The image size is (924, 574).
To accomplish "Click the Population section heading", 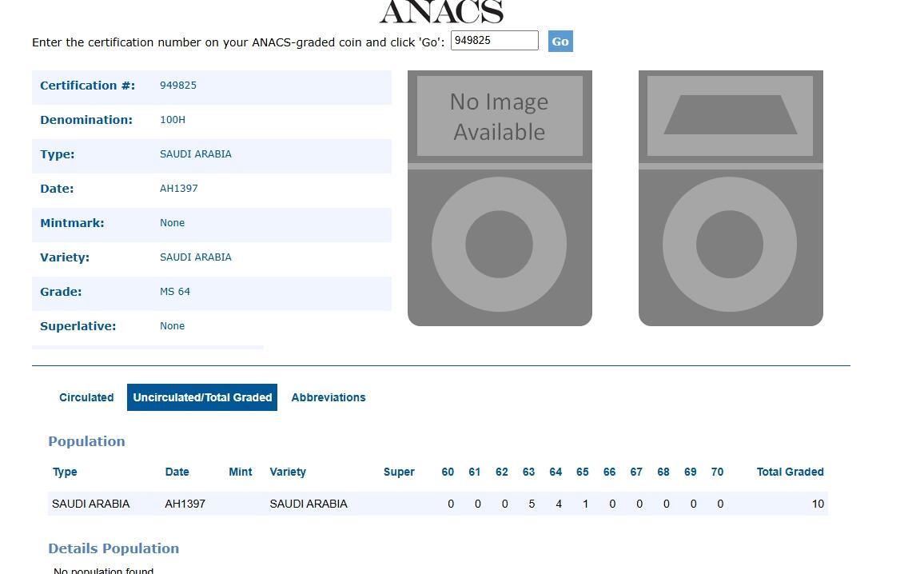I will [86, 441].
